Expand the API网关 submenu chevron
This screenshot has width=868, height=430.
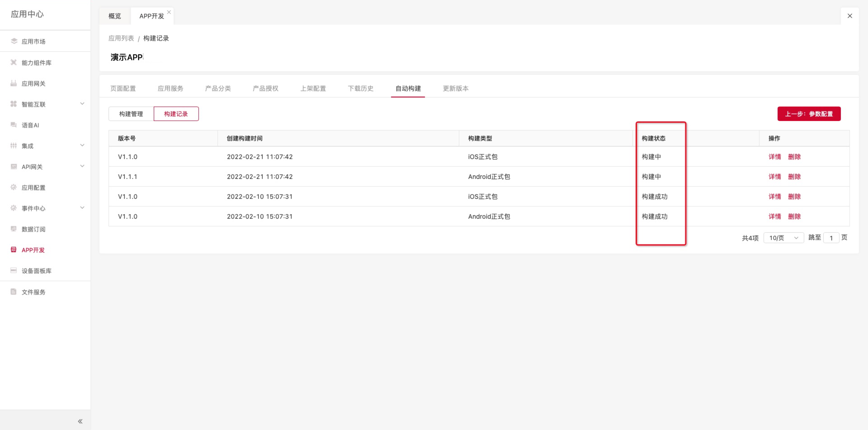pyautogui.click(x=82, y=166)
